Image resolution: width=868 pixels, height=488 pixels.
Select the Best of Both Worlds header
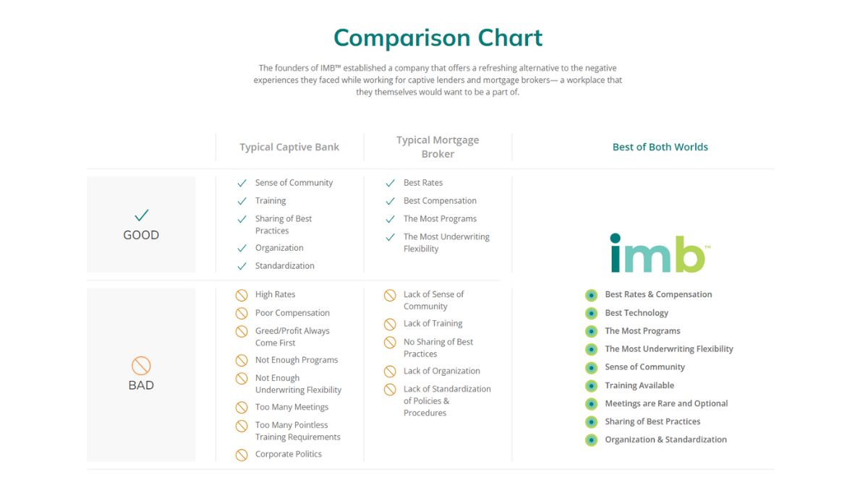tap(660, 147)
